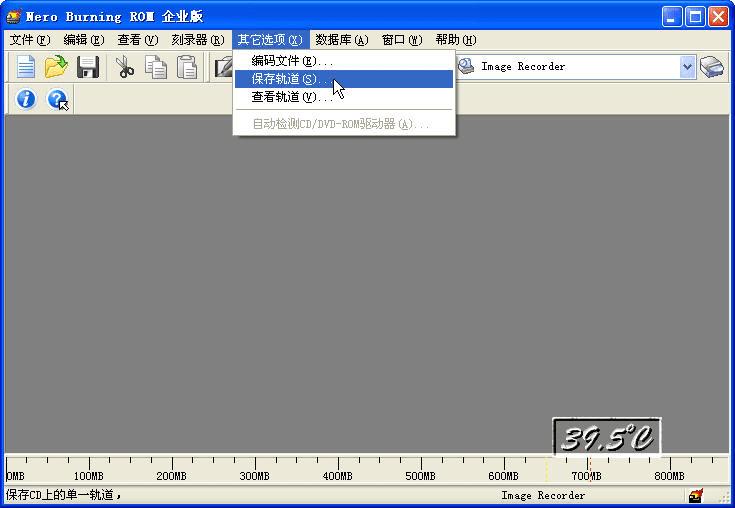Viewport: 735px width, 508px height.
Task: Click the 100MB label on capacity bar
Action: pyautogui.click(x=88, y=476)
